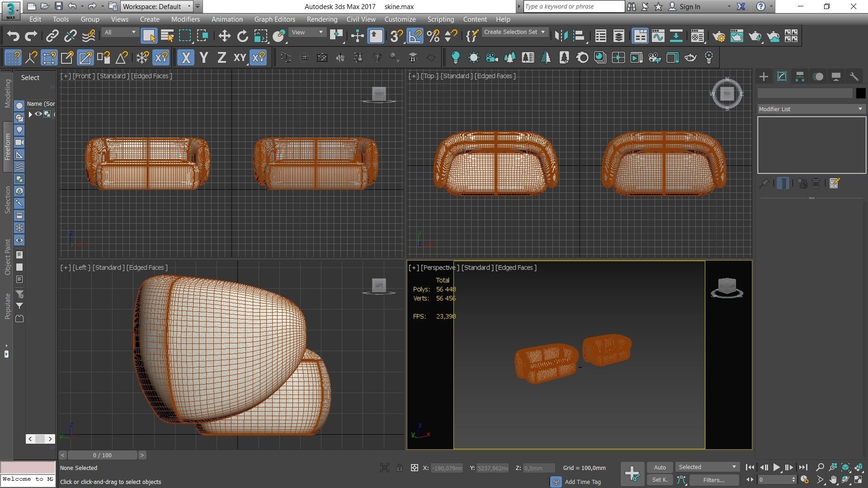Go to end of animation
Viewport: 868px width, 488px height.
(x=803, y=467)
